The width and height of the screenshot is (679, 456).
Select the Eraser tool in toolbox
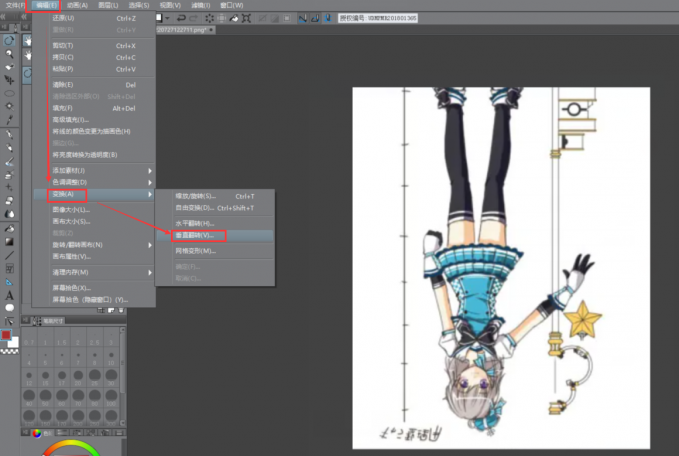click(x=9, y=201)
